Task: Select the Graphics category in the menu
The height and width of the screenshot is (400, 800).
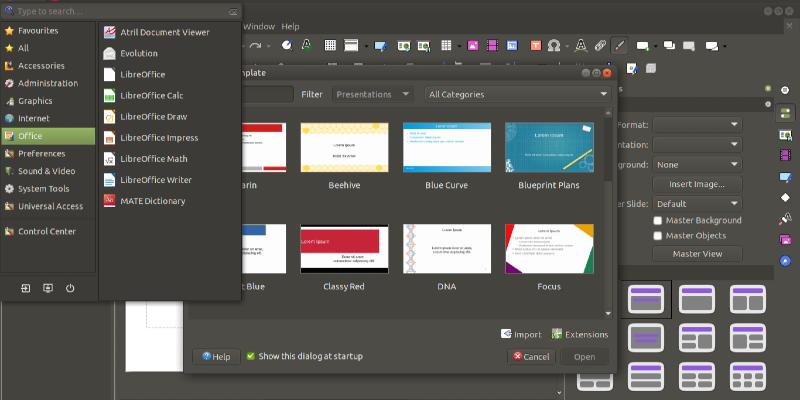Action: (x=35, y=101)
